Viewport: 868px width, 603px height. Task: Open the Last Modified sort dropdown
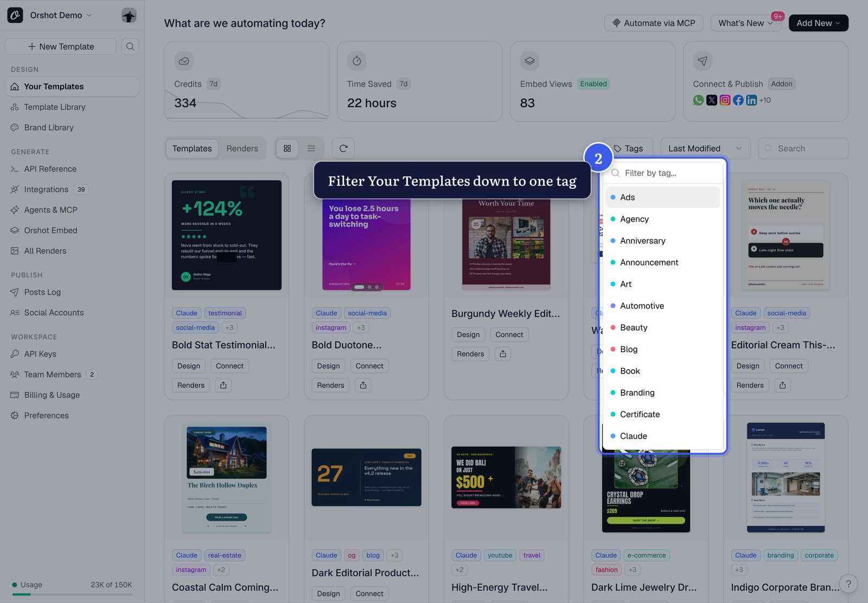tap(705, 149)
